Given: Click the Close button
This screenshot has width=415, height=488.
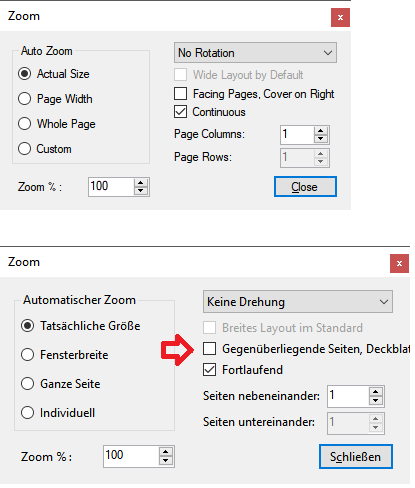Looking at the screenshot, I should pos(305,187).
